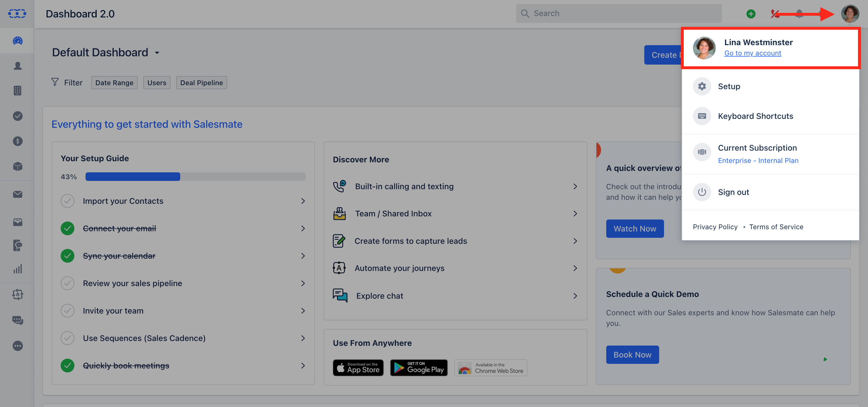Open the Chat messages sidebar icon

coord(17,320)
